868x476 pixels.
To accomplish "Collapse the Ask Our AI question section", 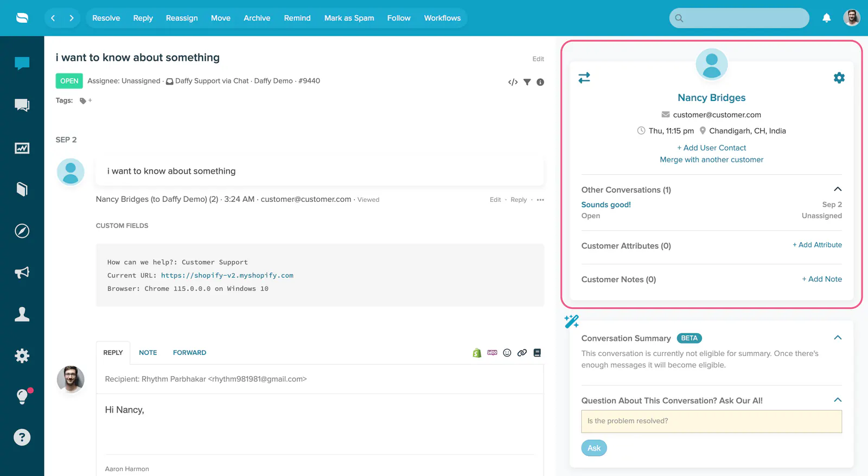I will [838, 400].
